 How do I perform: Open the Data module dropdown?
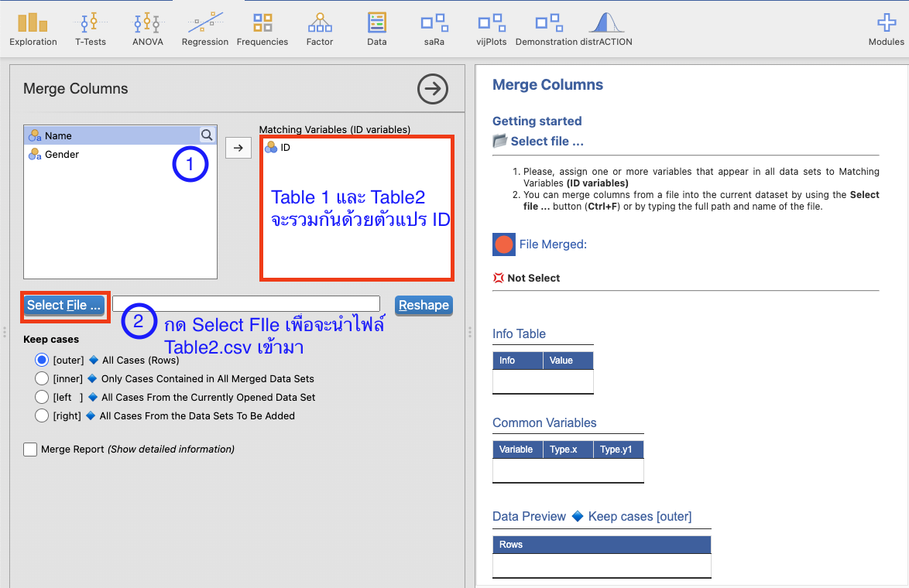click(x=377, y=29)
